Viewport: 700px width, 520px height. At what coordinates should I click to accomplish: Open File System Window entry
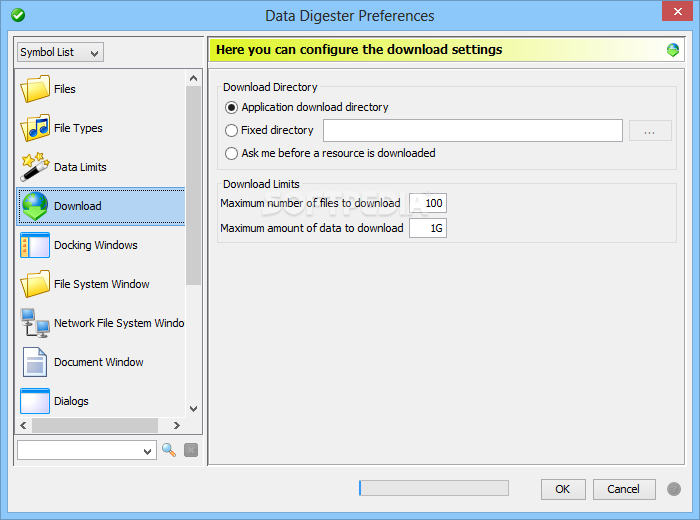(x=101, y=284)
